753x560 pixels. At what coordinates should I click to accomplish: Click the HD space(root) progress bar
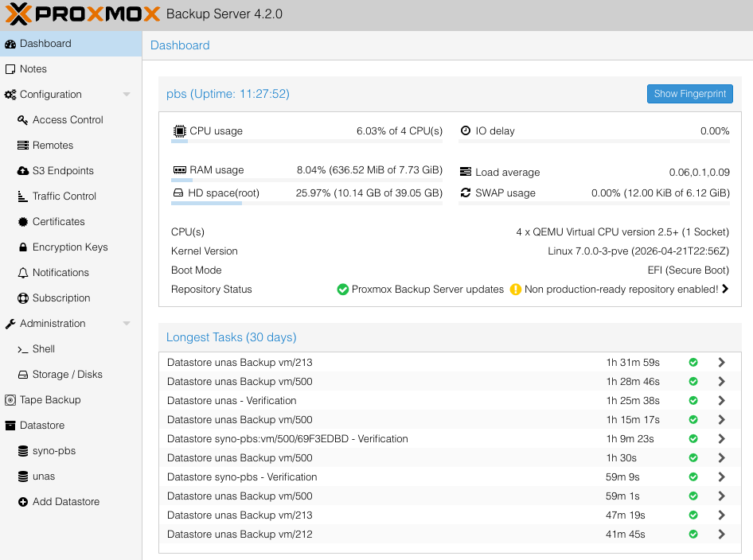(x=307, y=204)
